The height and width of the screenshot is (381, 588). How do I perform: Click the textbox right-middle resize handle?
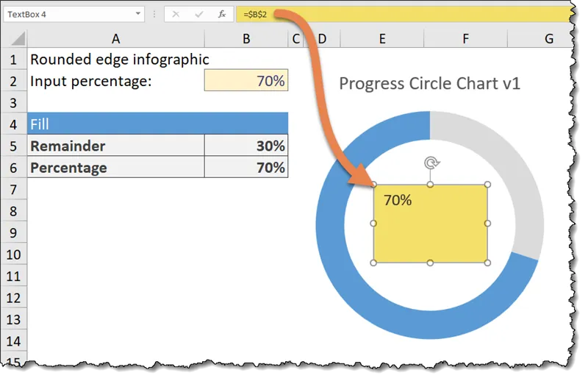(x=487, y=224)
